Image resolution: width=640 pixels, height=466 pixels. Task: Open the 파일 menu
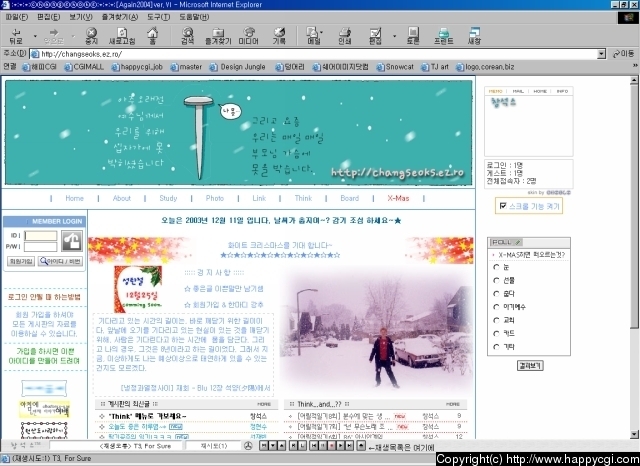pyautogui.click(x=16, y=17)
